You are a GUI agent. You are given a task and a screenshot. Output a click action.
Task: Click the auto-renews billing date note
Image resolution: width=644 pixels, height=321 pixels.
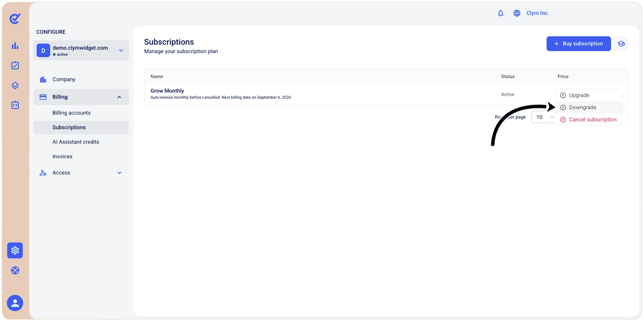(x=221, y=97)
